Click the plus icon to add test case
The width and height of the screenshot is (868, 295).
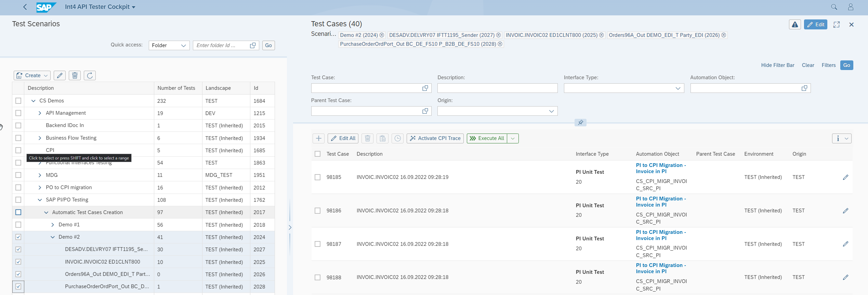(x=318, y=138)
